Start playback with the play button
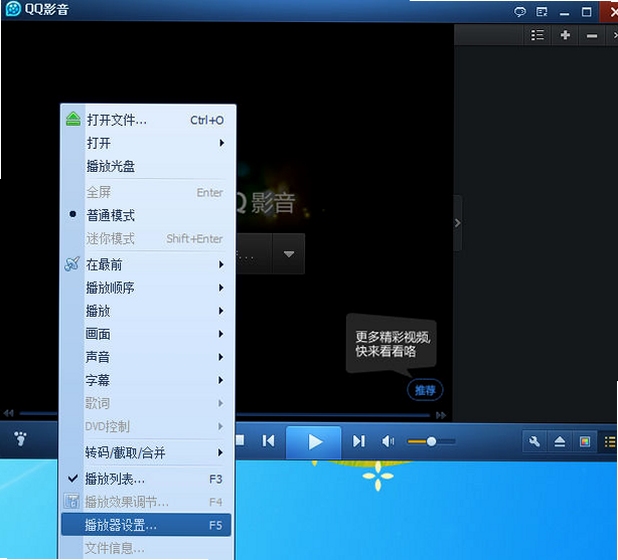The width and height of the screenshot is (618, 560). tap(314, 442)
